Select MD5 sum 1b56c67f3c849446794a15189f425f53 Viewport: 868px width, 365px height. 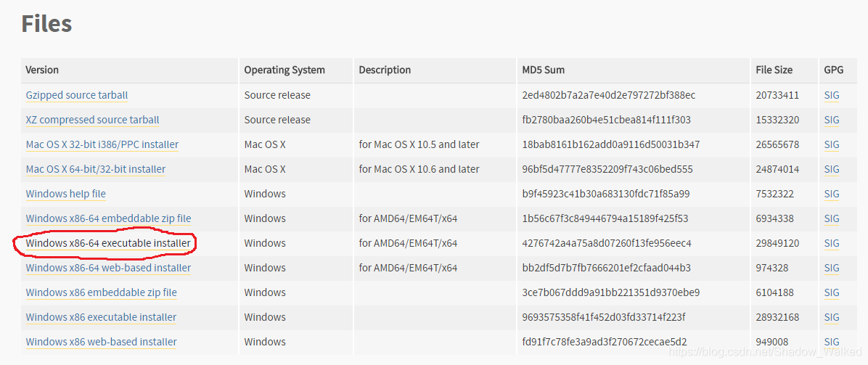pos(605,218)
